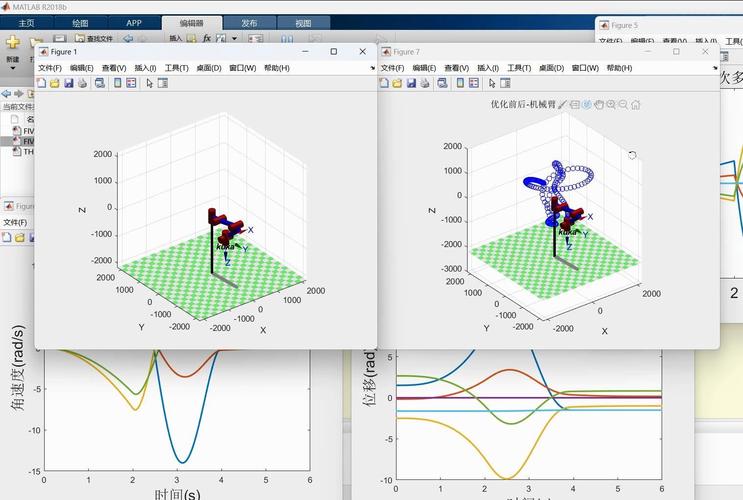Viewport: 743px width, 500px height.
Task: Open Property Inspector in Figure 7 toolbar
Action: point(506,83)
